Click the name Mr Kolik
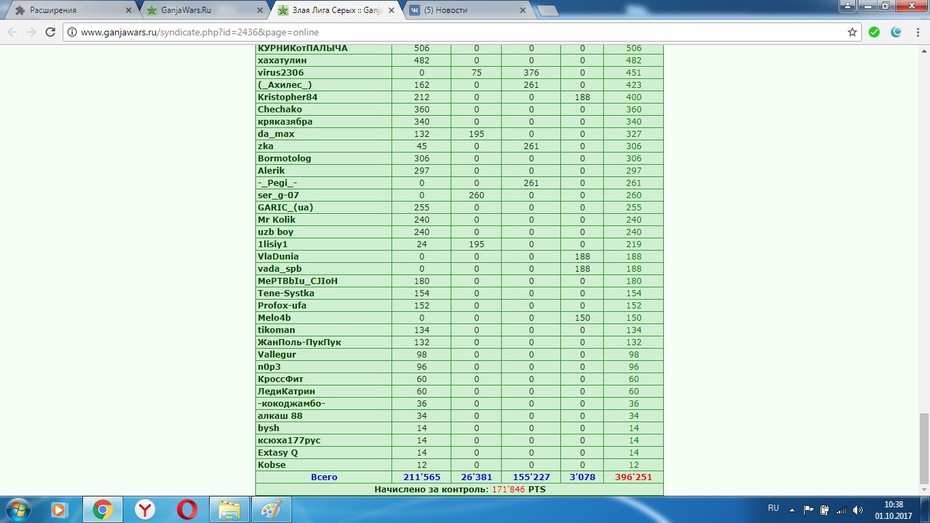Viewport: 930px width, 523px height. tap(276, 219)
